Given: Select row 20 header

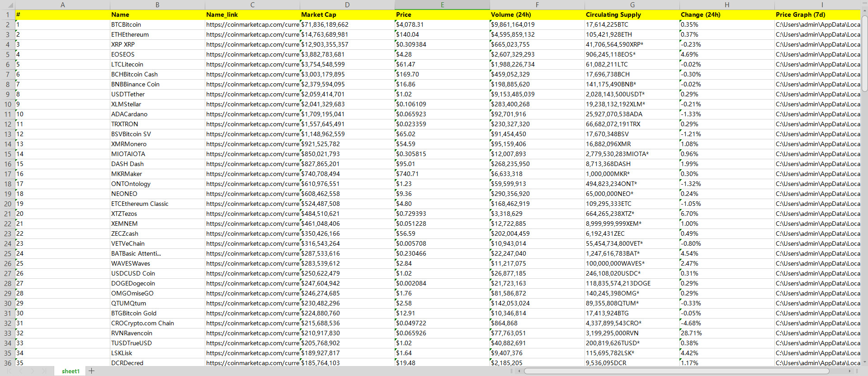Looking at the screenshot, I should coord(7,204).
